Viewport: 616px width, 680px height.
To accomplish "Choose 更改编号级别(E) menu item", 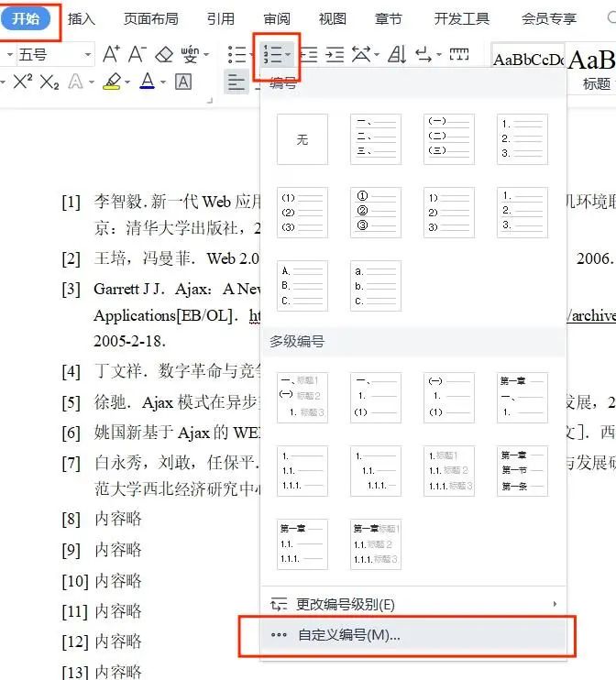I will 413,604.
